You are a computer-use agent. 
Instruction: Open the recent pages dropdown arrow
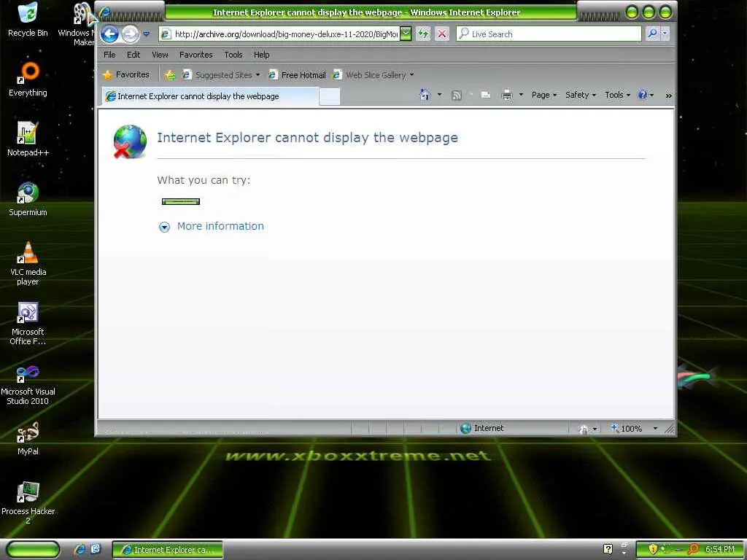click(x=146, y=34)
